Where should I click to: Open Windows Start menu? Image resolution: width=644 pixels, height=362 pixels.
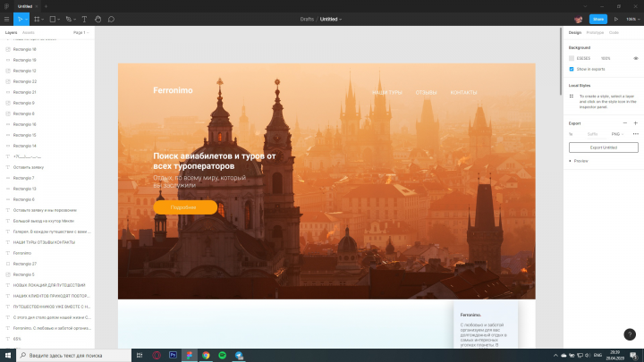(x=8, y=356)
